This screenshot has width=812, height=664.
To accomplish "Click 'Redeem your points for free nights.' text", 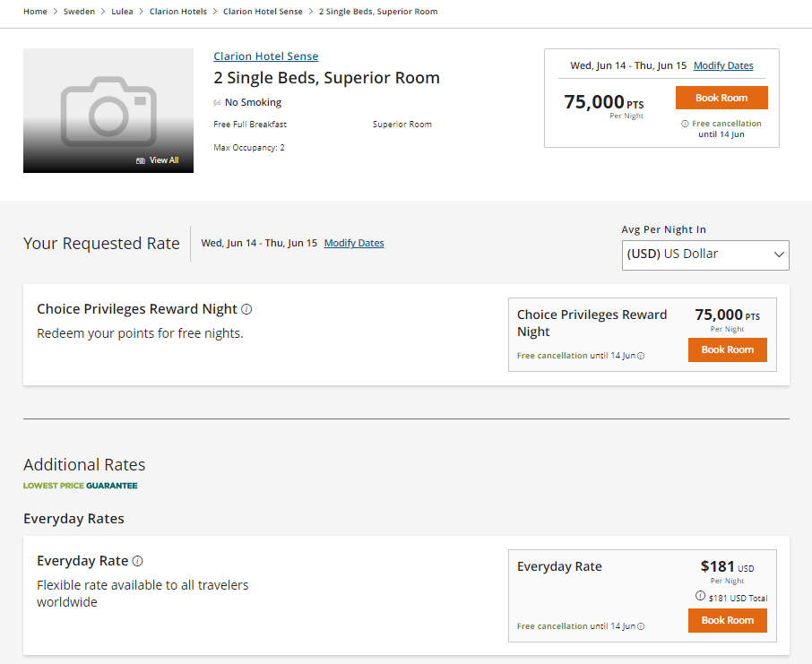I will [x=140, y=333].
